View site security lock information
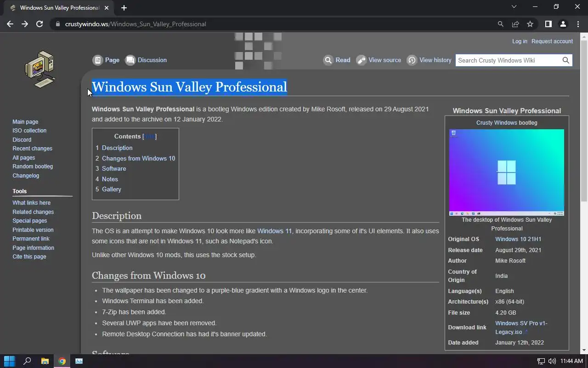588x368 pixels. [x=57, y=24]
